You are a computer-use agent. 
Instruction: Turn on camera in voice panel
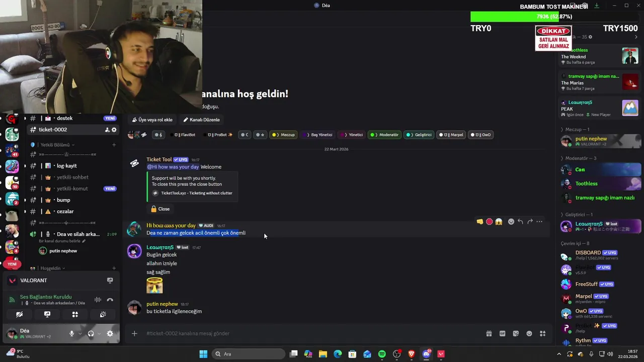coord(19,314)
